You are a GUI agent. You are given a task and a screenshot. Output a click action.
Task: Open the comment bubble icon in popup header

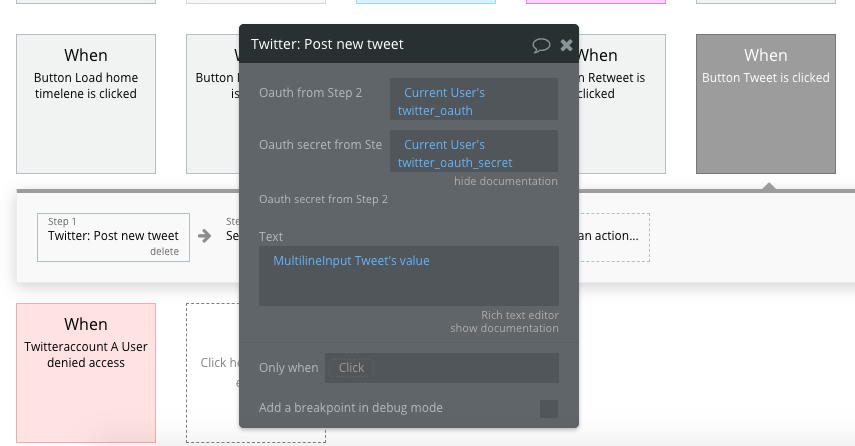[541, 45]
